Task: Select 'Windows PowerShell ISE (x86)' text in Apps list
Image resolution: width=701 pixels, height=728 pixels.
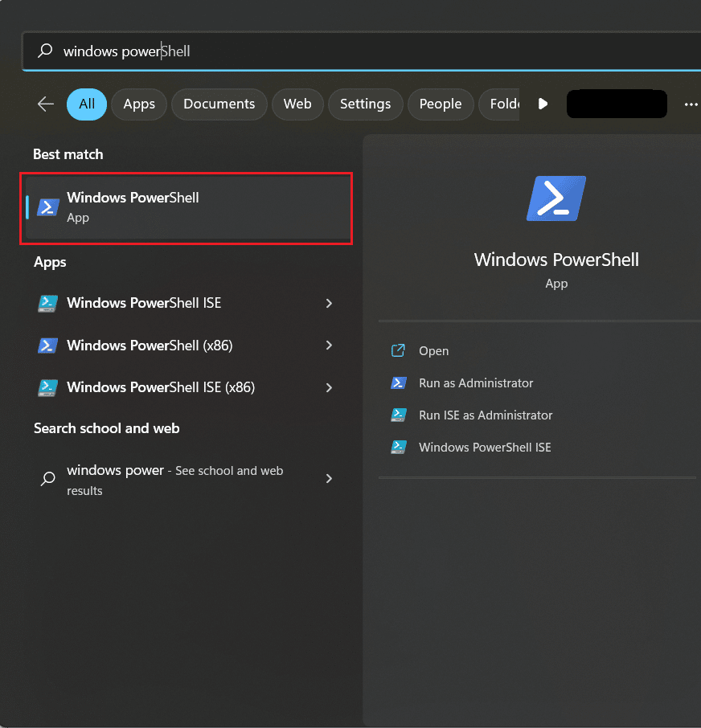Action: click(x=161, y=387)
